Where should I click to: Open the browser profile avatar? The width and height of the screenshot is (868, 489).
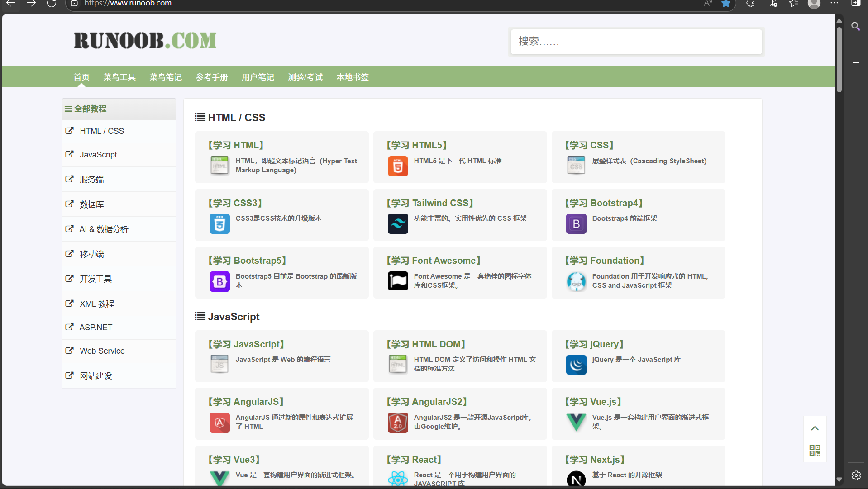point(814,4)
